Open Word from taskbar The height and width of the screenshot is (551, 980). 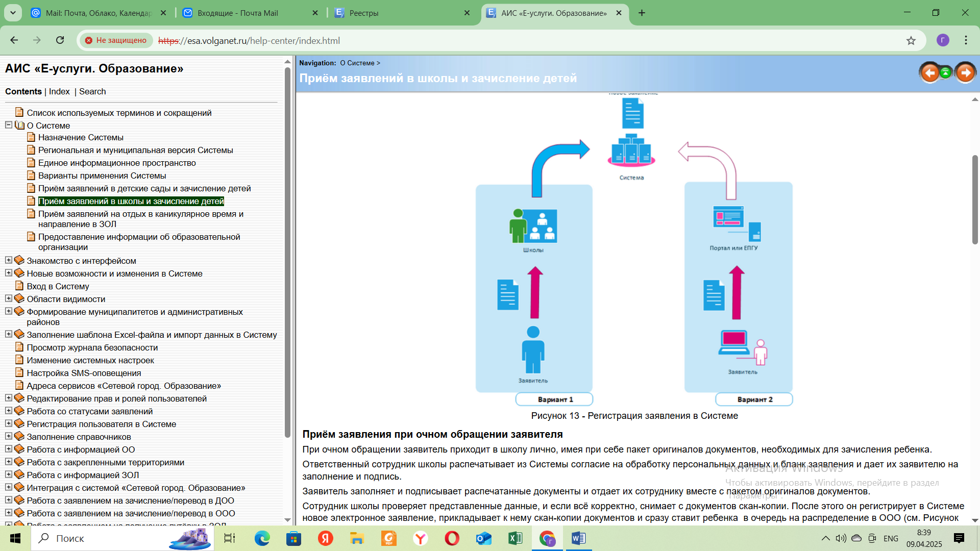(x=578, y=538)
